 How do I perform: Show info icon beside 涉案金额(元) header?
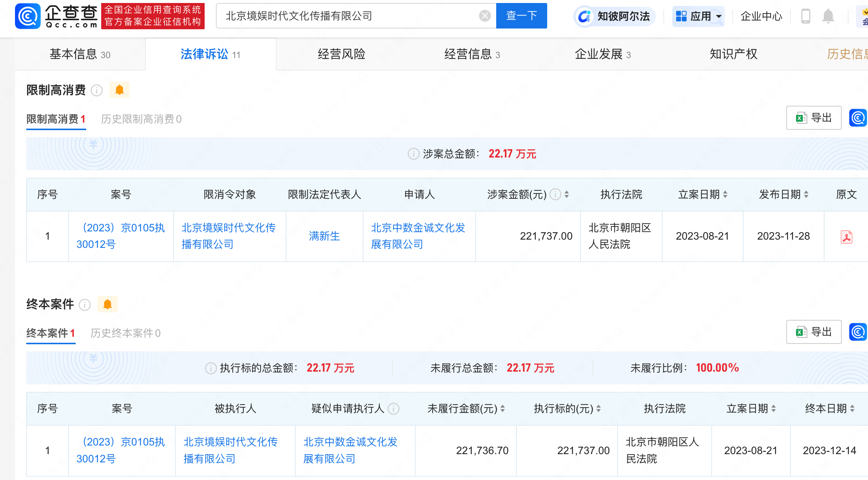(555, 194)
